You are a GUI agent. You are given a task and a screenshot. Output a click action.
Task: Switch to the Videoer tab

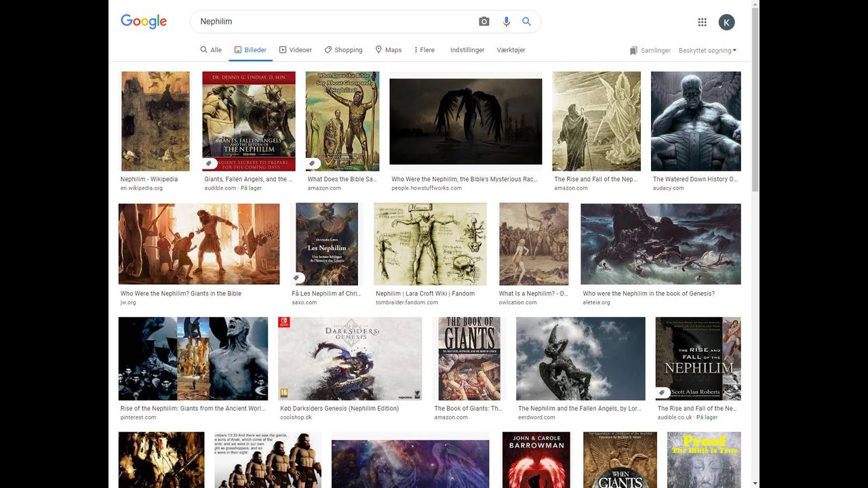(x=296, y=50)
